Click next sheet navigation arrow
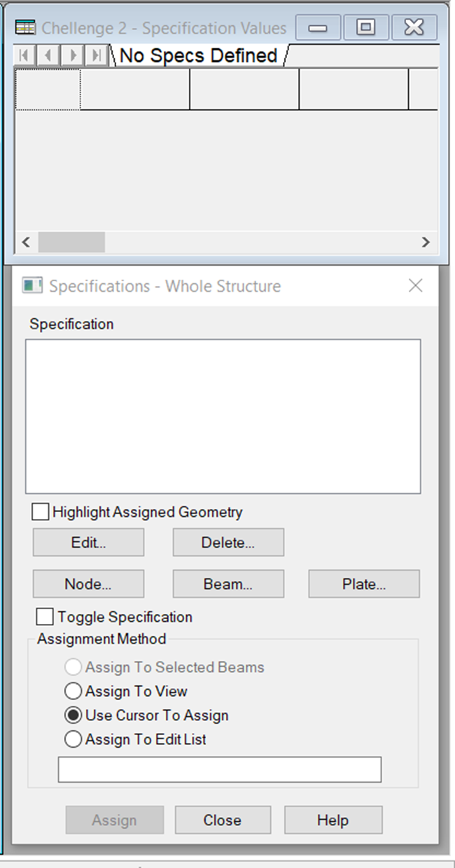The width and height of the screenshot is (455, 868). pyautogui.click(x=72, y=55)
